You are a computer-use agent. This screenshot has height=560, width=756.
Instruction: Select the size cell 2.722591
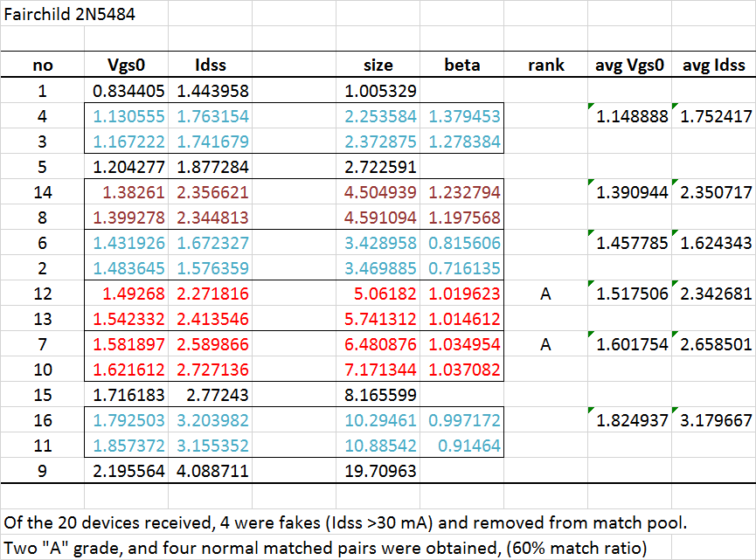[x=378, y=167]
